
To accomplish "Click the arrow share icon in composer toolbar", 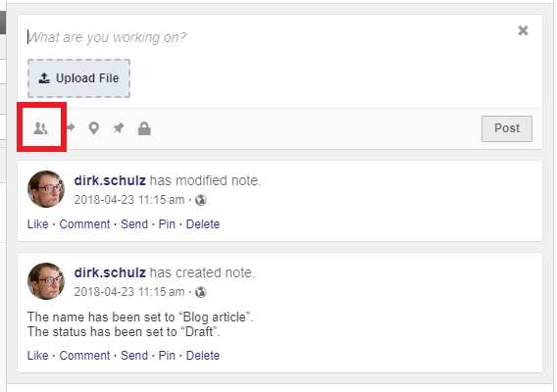I will click(x=71, y=127).
